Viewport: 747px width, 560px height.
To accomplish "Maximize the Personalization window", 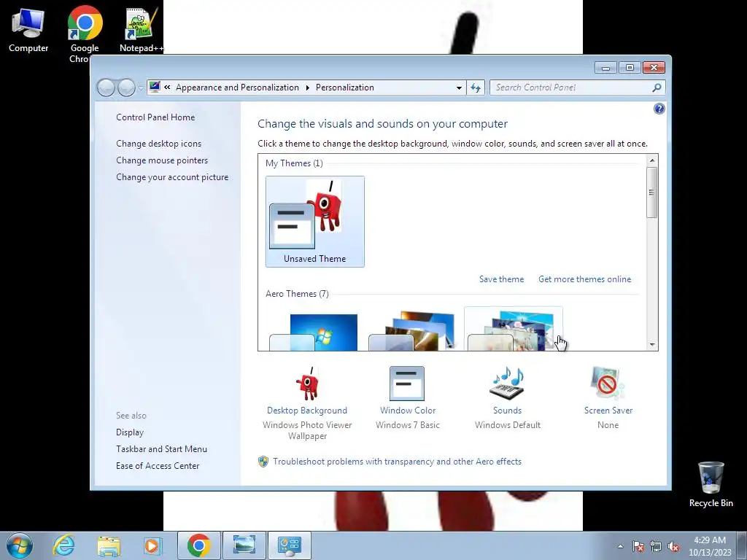I will [630, 68].
